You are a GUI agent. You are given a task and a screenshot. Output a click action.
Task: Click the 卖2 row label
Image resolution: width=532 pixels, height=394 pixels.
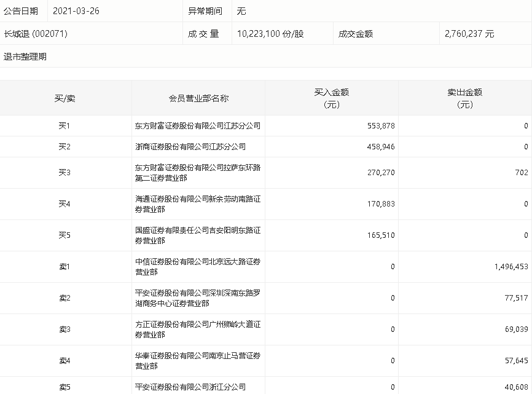coord(65,298)
